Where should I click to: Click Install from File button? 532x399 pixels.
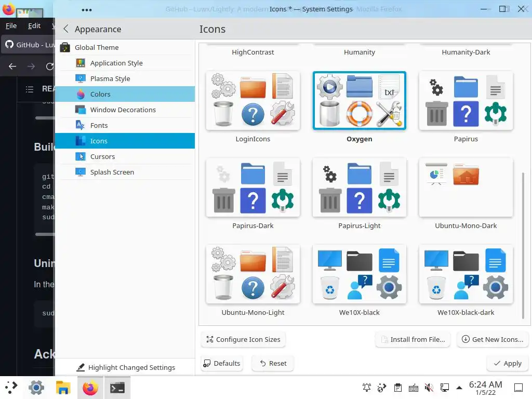point(413,339)
